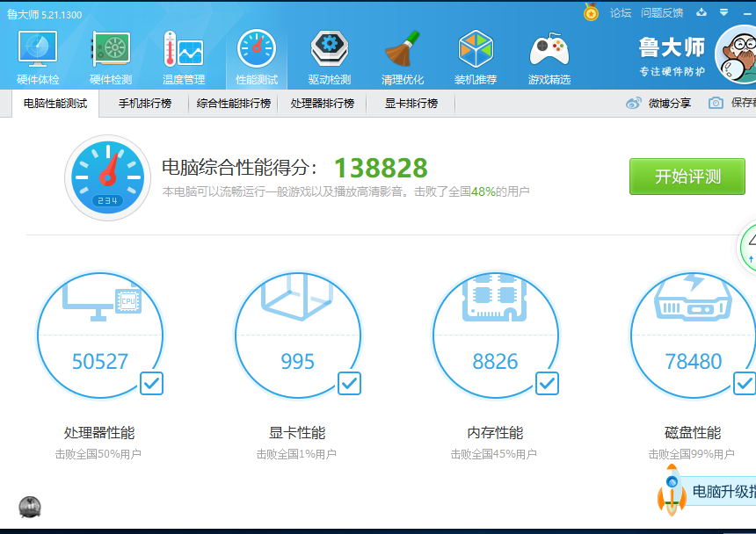Screen dimensions: 756x534
Task: Switch to 手机排行榜 tab
Action: [145, 104]
